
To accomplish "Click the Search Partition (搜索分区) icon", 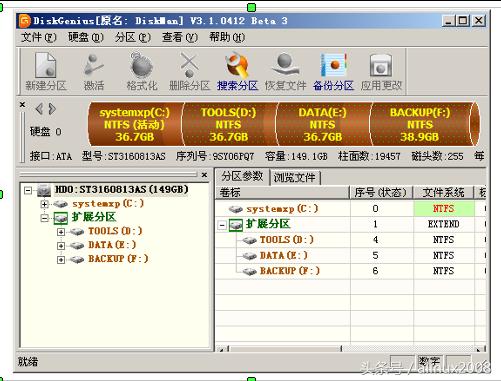I will coord(237,64).
